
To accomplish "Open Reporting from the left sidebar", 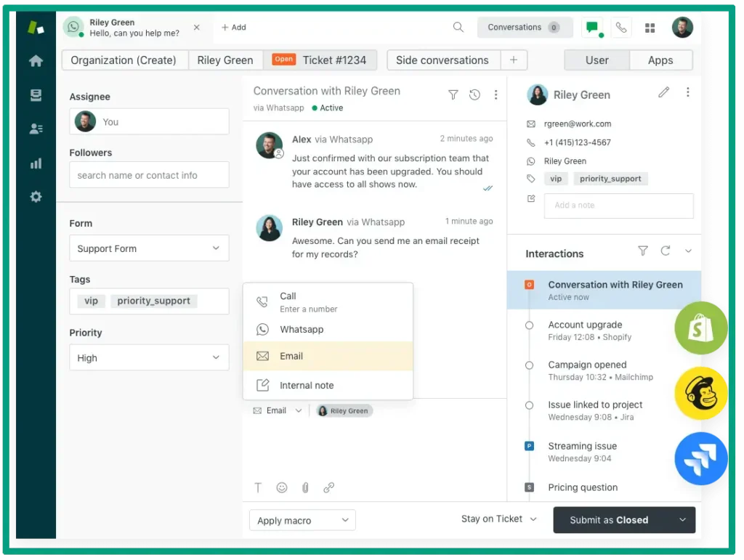I will click(x=36, y=163).
